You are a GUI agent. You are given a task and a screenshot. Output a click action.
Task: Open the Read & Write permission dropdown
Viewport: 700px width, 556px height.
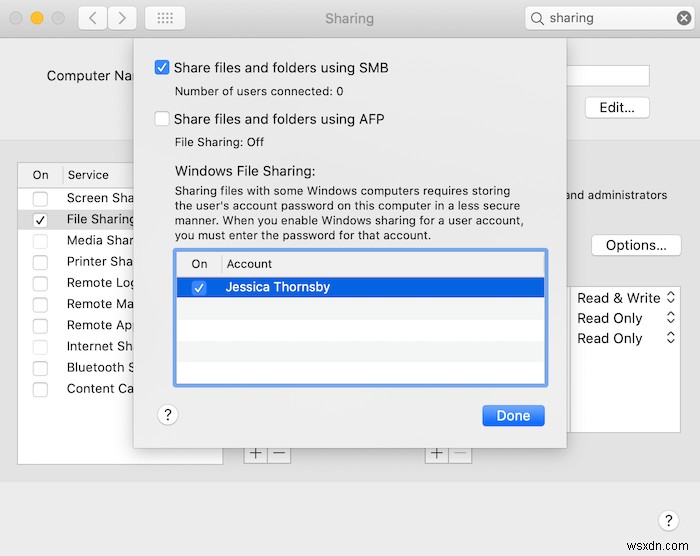(625, 298)
